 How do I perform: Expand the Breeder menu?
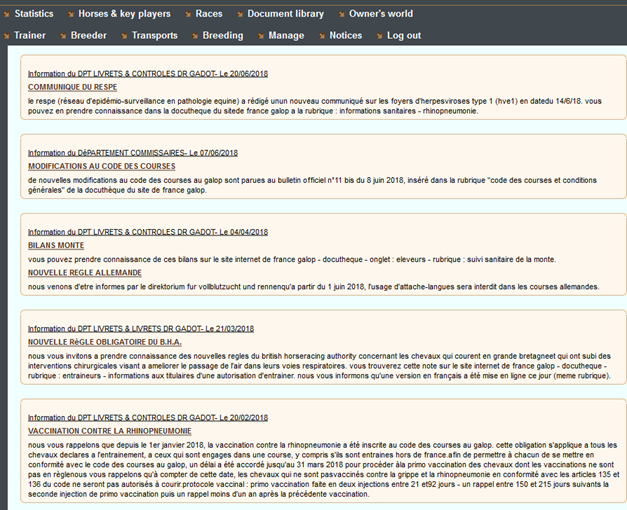[88, 36]
